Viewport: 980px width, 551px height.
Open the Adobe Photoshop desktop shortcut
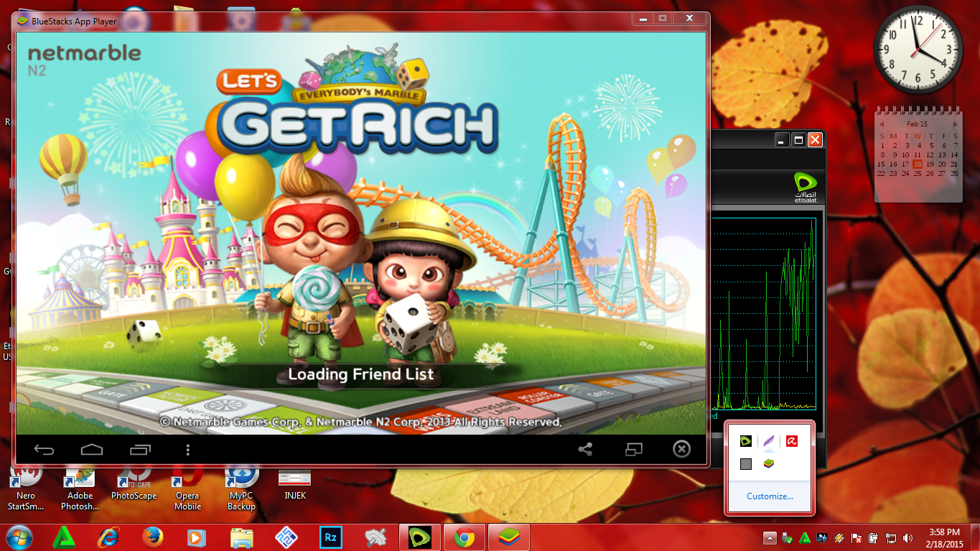pyautogui.click(x=80, y=489)
